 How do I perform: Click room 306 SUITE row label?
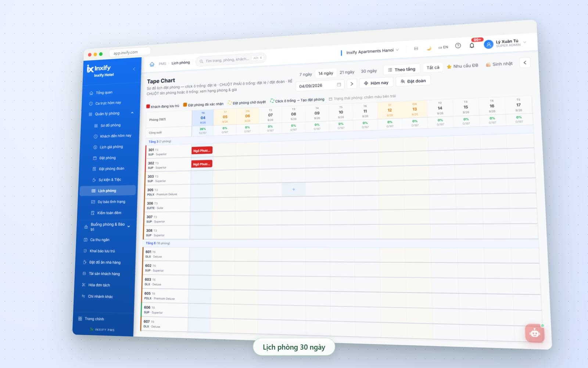tap(168, 205)
